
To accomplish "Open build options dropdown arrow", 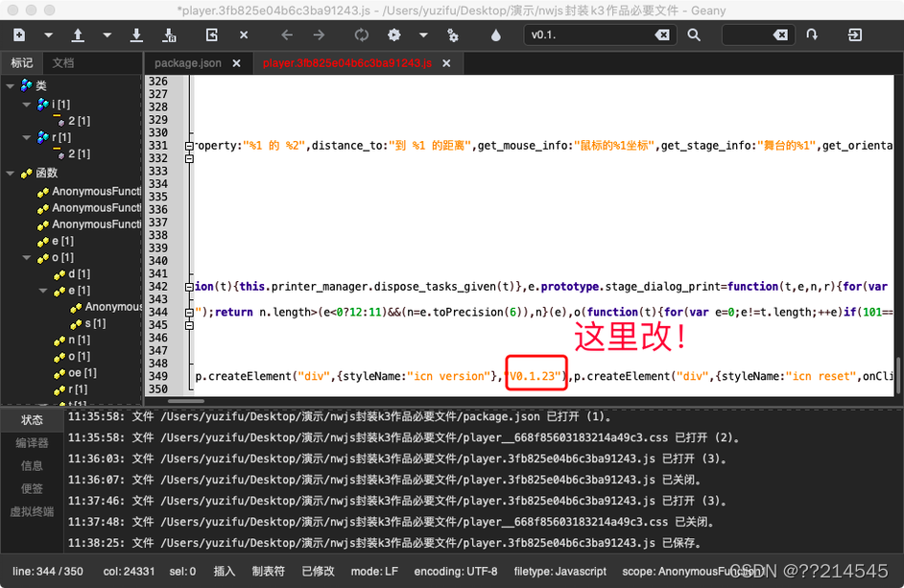I will click(423, 35).
